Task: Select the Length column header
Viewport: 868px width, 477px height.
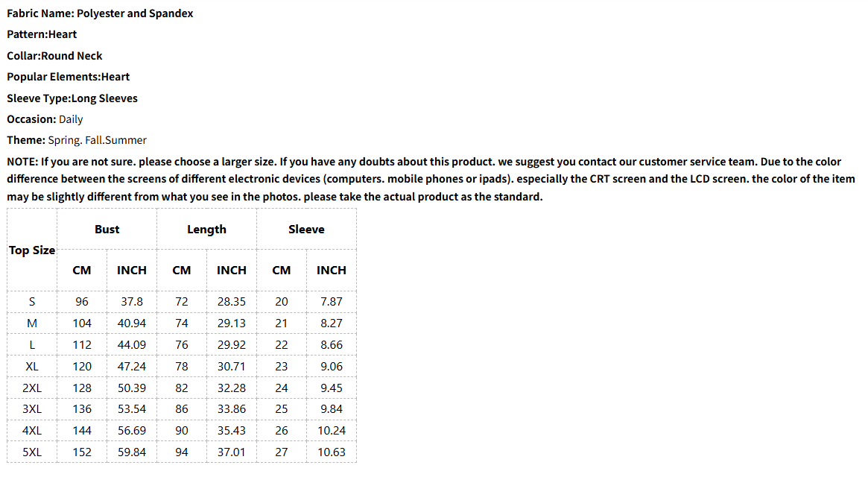Action: pos(206,230)
